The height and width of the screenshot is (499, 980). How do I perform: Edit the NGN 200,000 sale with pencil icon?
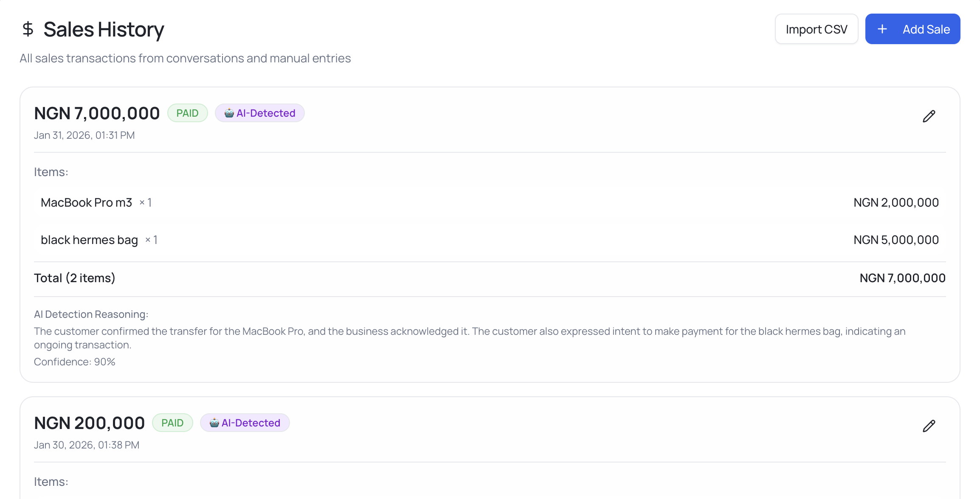tap(929, 426)
